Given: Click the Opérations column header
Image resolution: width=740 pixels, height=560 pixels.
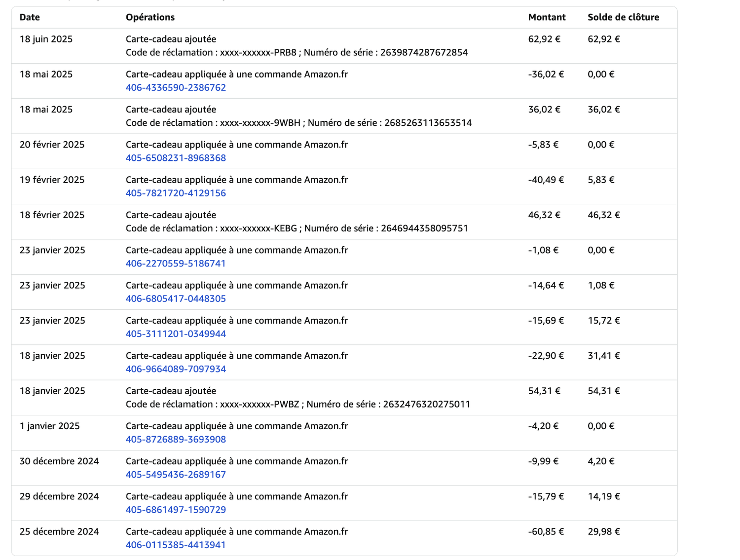Looking at the screenshot, I should (x=150, y=17).
